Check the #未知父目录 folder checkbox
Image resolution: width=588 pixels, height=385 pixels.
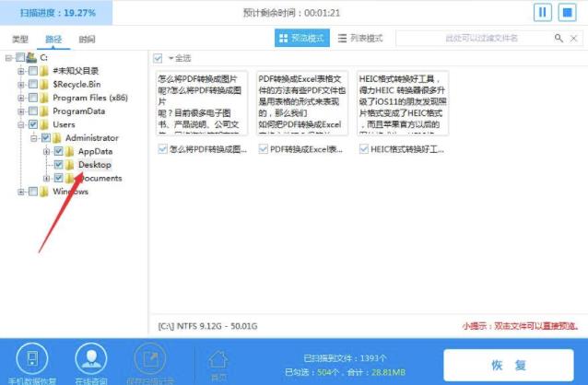[33, 71]
